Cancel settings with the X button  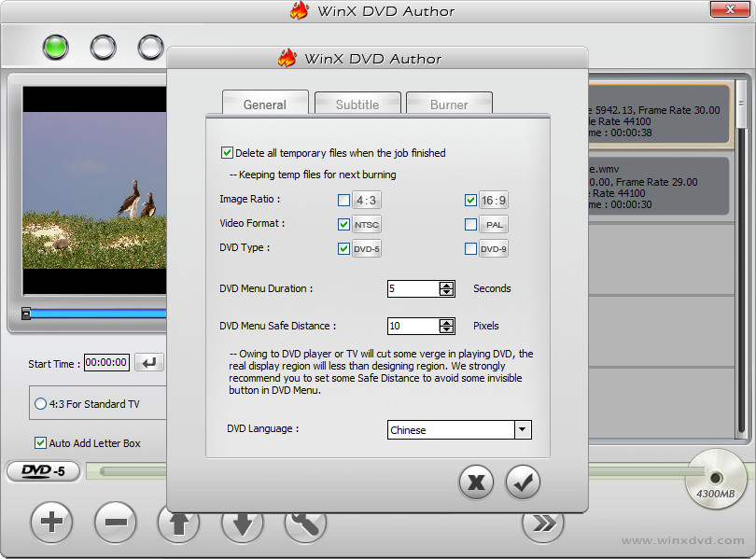click(476, 482)
